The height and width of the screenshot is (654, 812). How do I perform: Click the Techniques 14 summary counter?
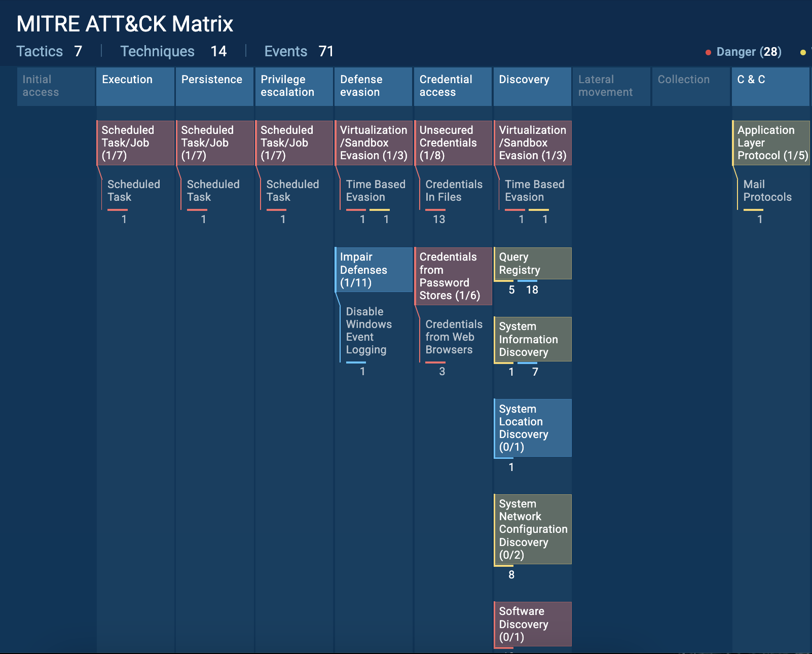173,51
